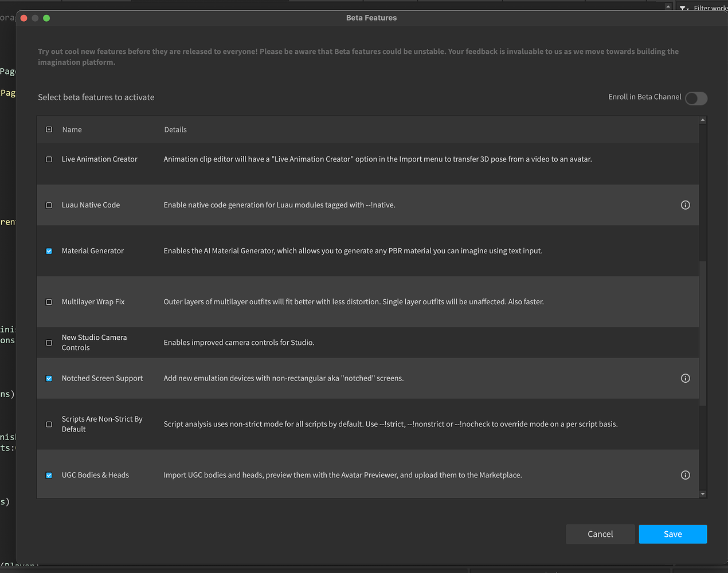View info about UGC Bodies & Heads feature
Screen dimensions: 728x573
(x=686, y=475)
